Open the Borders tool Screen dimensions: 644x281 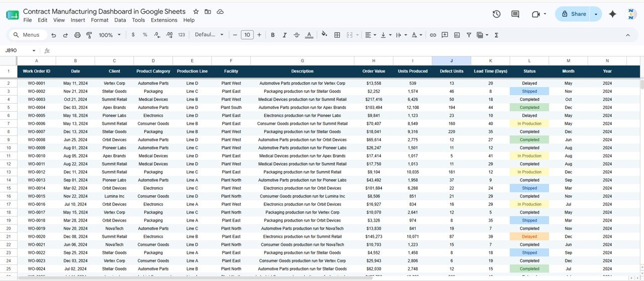337,35
